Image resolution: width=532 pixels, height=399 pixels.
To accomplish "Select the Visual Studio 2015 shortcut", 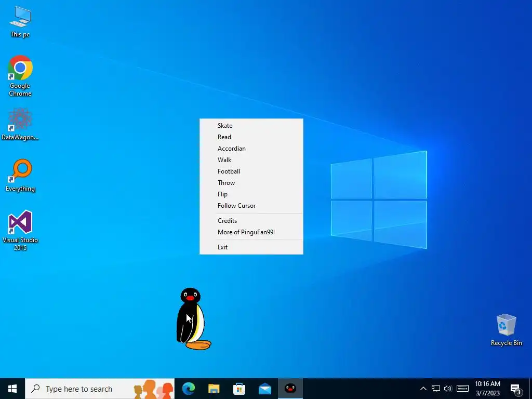I will tap(20, 230).
